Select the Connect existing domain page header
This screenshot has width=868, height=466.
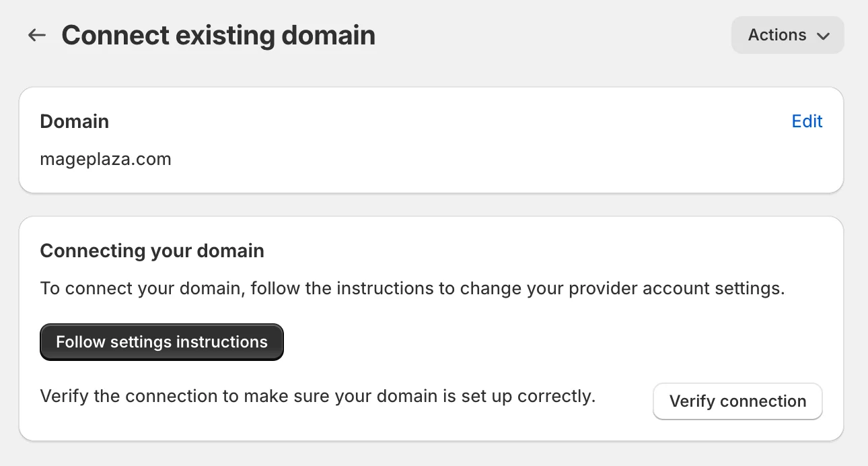[x=218, y=35]
